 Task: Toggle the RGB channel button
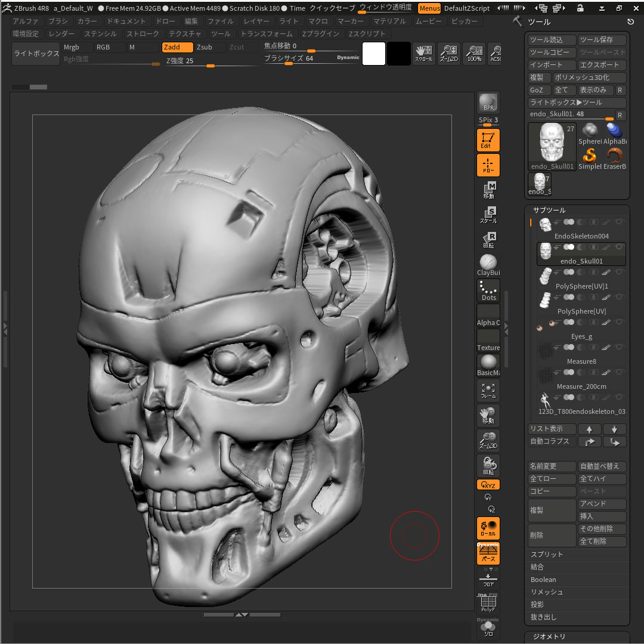click(x=110, y=47)
